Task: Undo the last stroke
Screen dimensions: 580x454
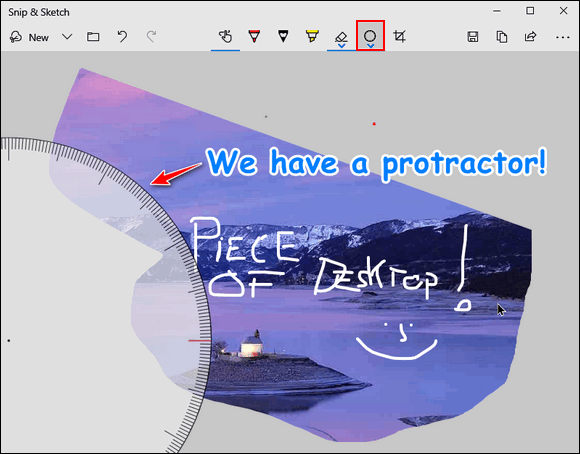Action: click(x=122, y=37)
